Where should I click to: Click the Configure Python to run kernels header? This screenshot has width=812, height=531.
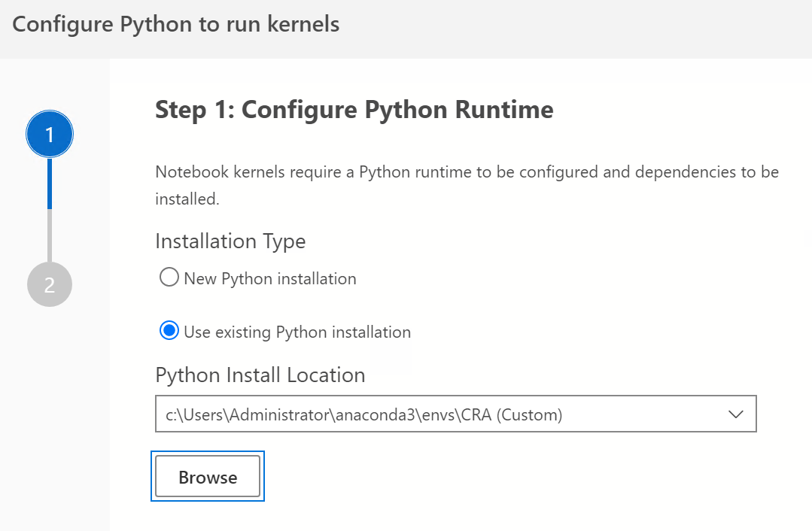[174, 23]
